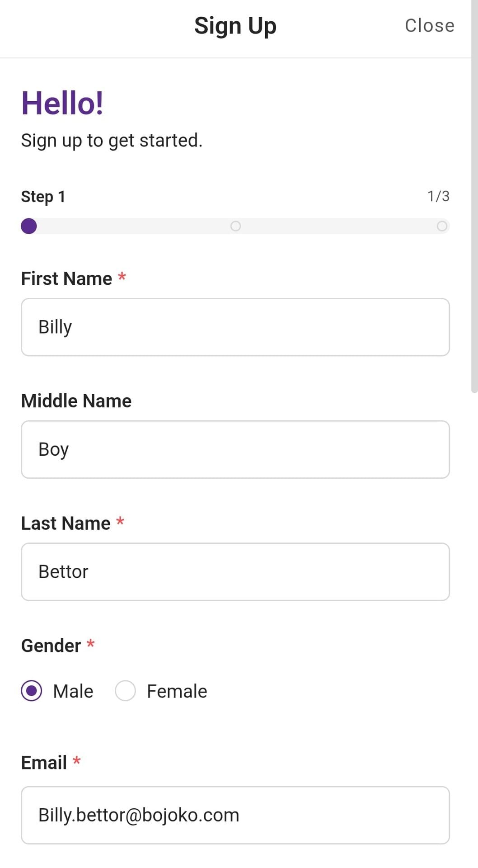Click the purple first step dot
This screenshot has width=478, height=868.
point(29,226)
